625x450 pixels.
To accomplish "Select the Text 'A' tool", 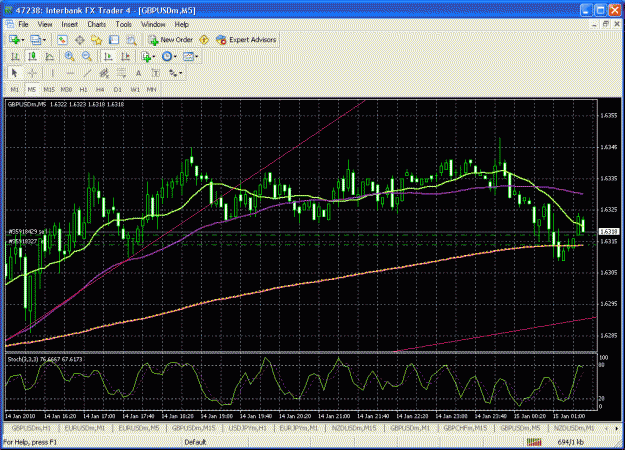I will [x=138, y=73].
